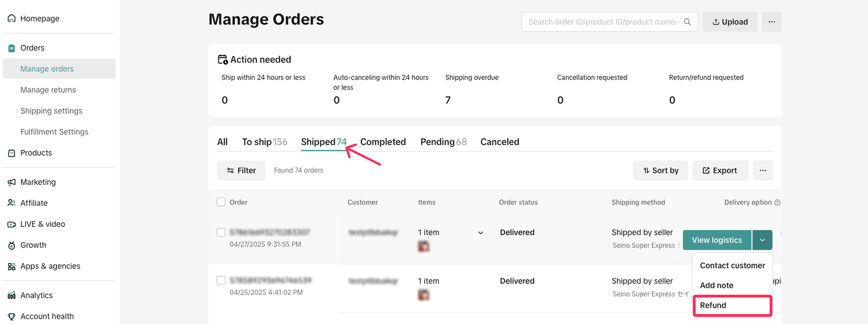
Task: Click the search magnifier icon
Action: coord(687,22)
